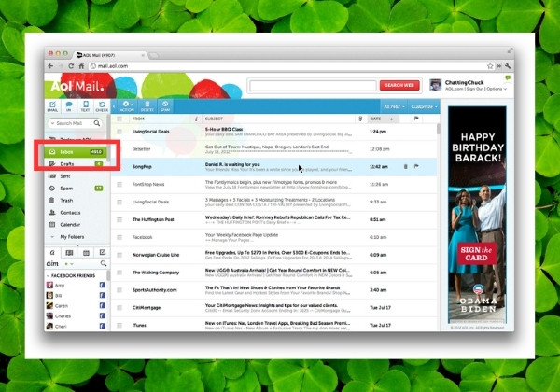Select The Huffington Post message checkbox
The image size is (560, 392).
click(x=119, y=219)
